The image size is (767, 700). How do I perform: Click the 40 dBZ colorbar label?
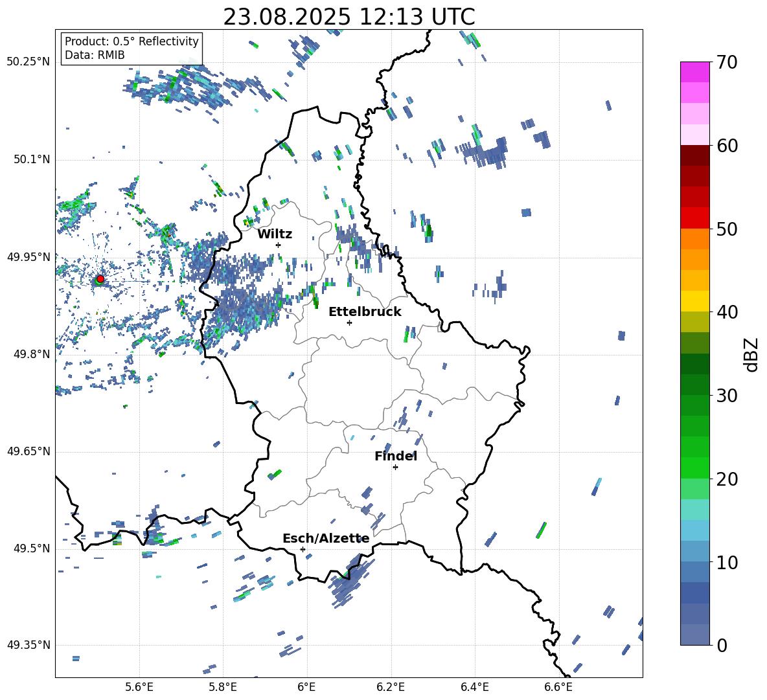click(727, 312)
